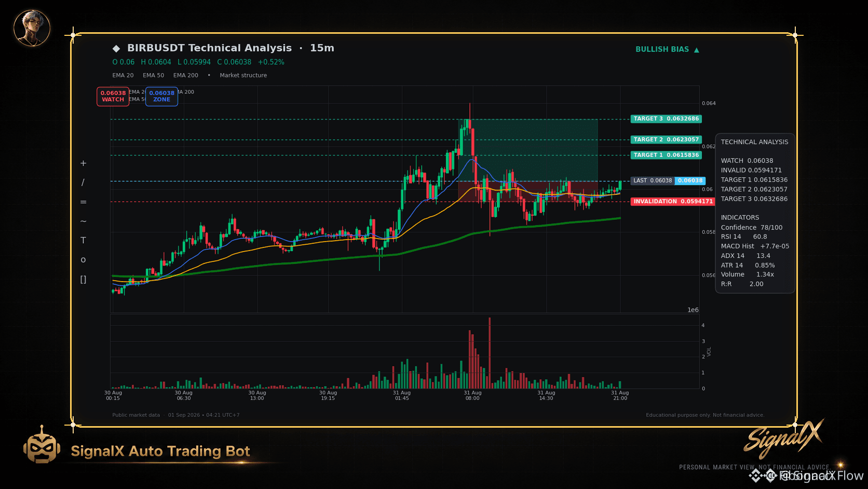
Task: Click the TARGET 3 0.0632686 price label
Action: [x=666, y=119]
